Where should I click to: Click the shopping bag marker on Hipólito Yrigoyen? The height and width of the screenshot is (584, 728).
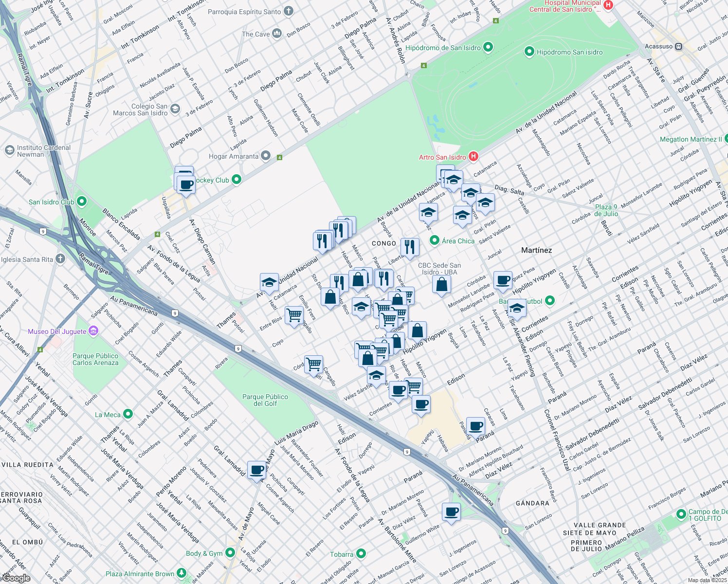[417, 331]
